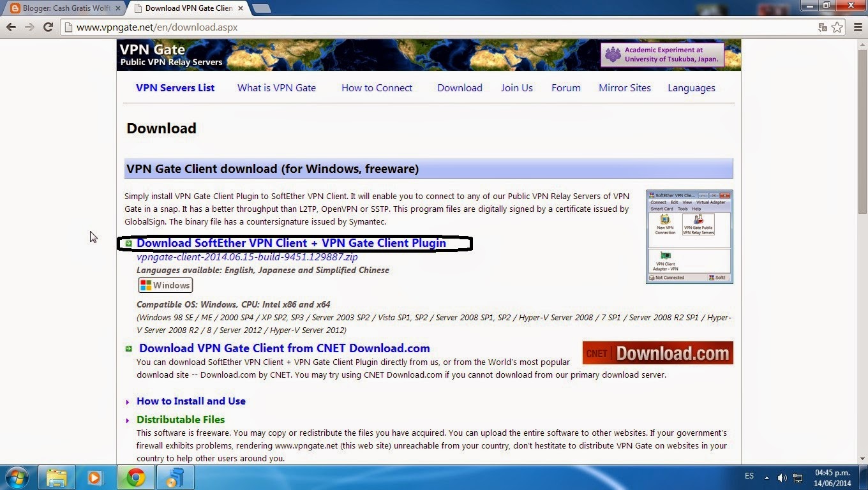This screenshot has width=868, height=490.
Task: Click the taskbar clock and date
Action: [x=832, y=477]
